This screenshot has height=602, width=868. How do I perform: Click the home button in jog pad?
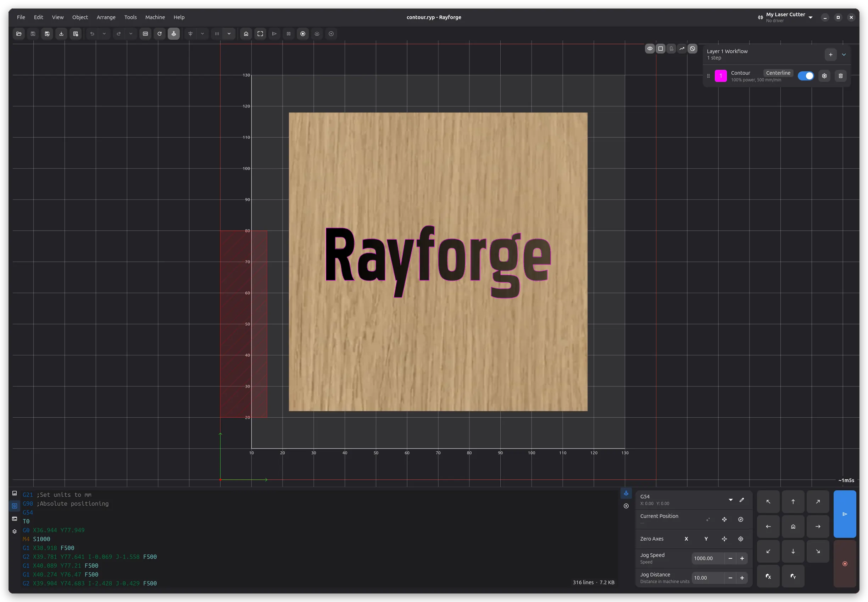[793, 526]
